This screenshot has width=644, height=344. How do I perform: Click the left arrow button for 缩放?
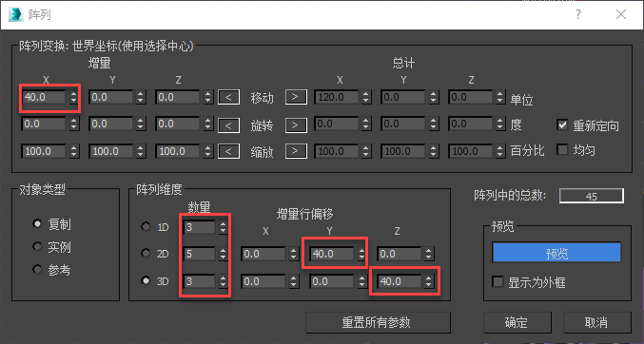[228, 151]
